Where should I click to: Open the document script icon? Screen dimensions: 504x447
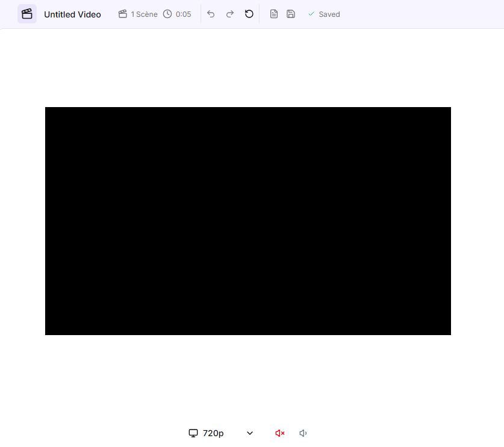274,14
